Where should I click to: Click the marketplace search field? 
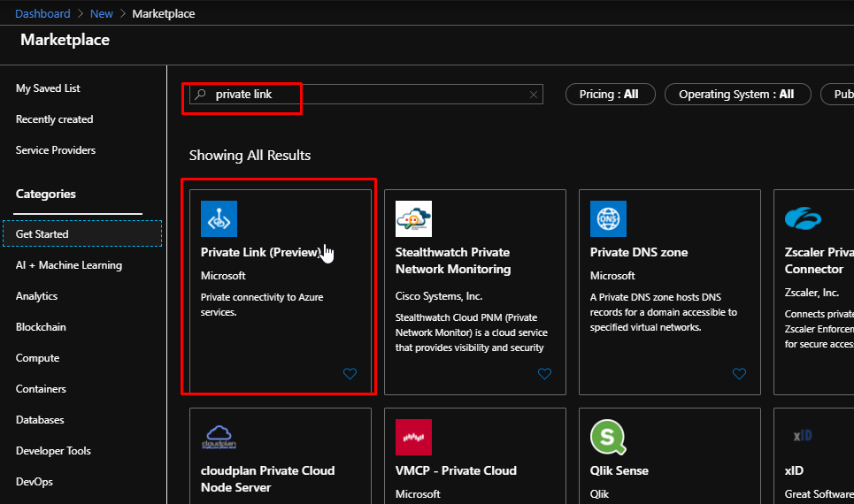(366, 94)
